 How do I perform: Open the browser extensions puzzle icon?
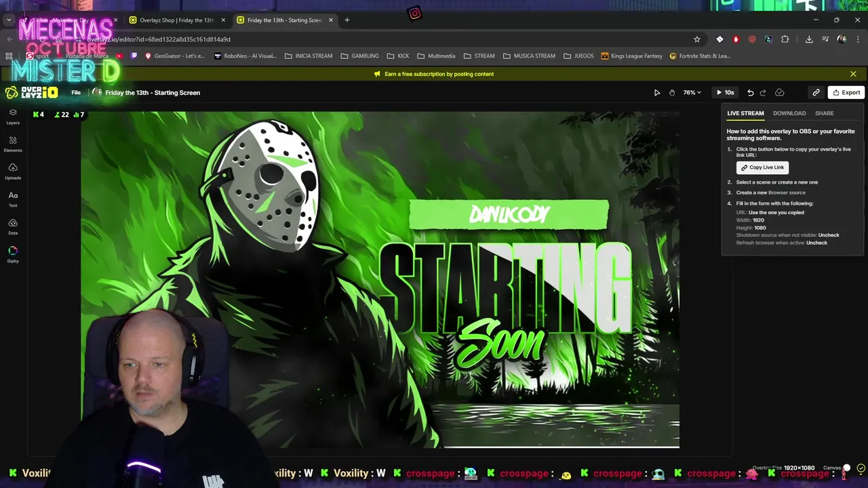[x=785, y=39]
